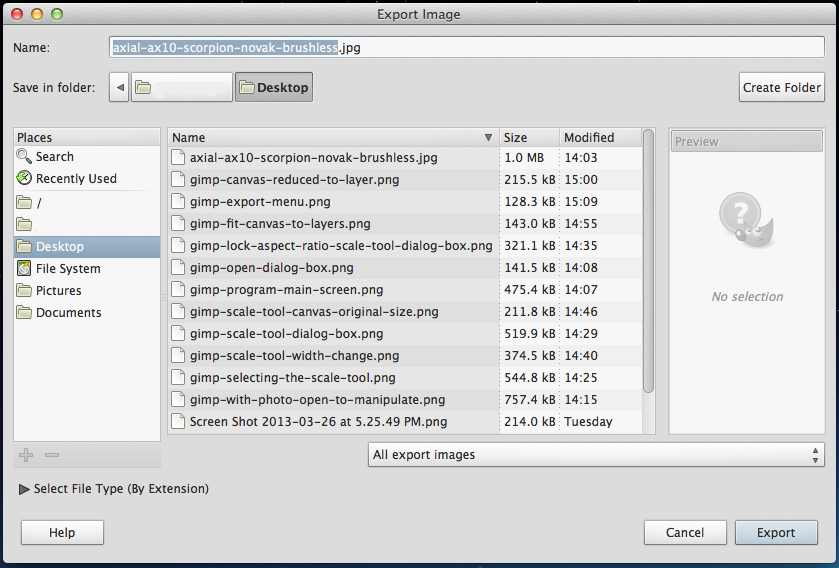Open the All export images filter dropdown
Viewport: 839px width, 568px height.
(595, 455)
